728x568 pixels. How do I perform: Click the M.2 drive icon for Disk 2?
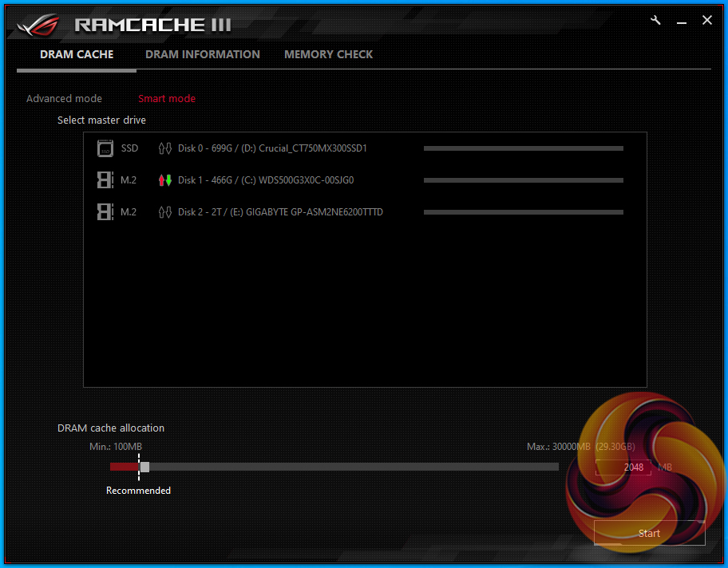[x=105, y=212]
